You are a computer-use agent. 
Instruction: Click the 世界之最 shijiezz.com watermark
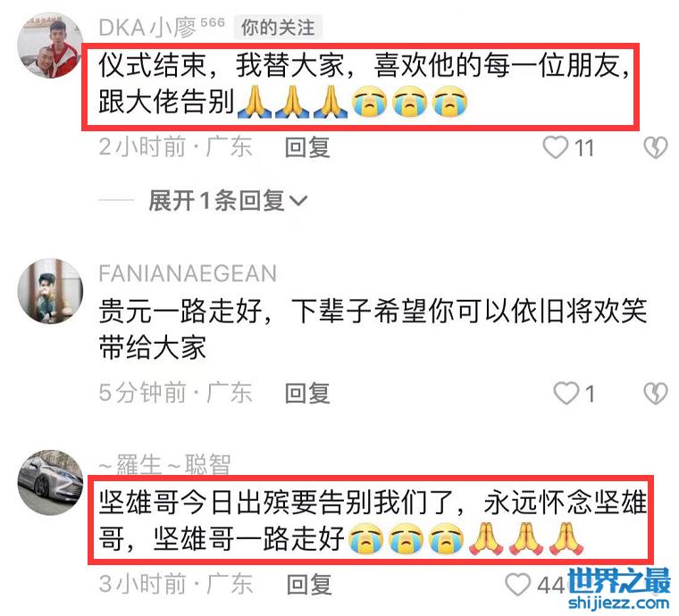pyautogui.click(x=619, y=588)
